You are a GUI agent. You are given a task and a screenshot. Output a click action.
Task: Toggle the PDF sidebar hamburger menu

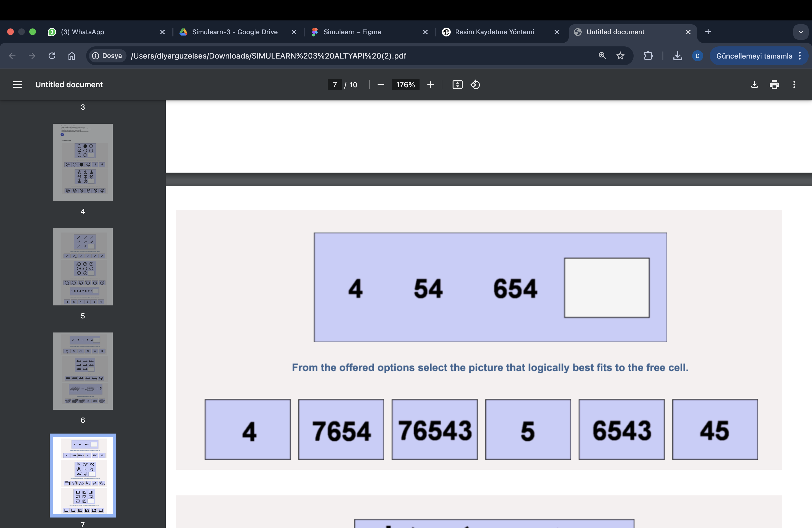coord(17,85)
